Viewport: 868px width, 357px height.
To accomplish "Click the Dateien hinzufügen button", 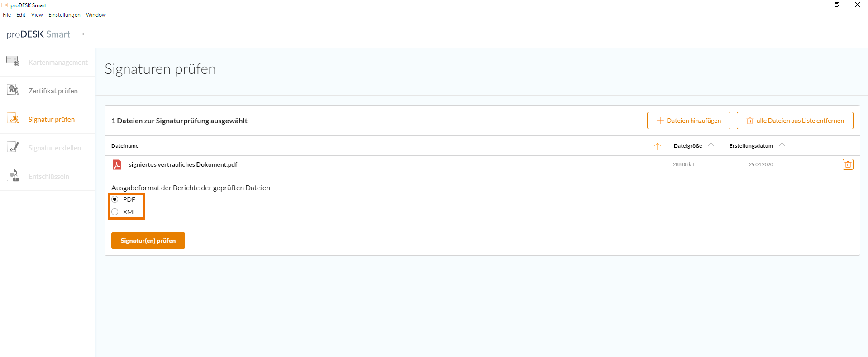I will point(688,121).
